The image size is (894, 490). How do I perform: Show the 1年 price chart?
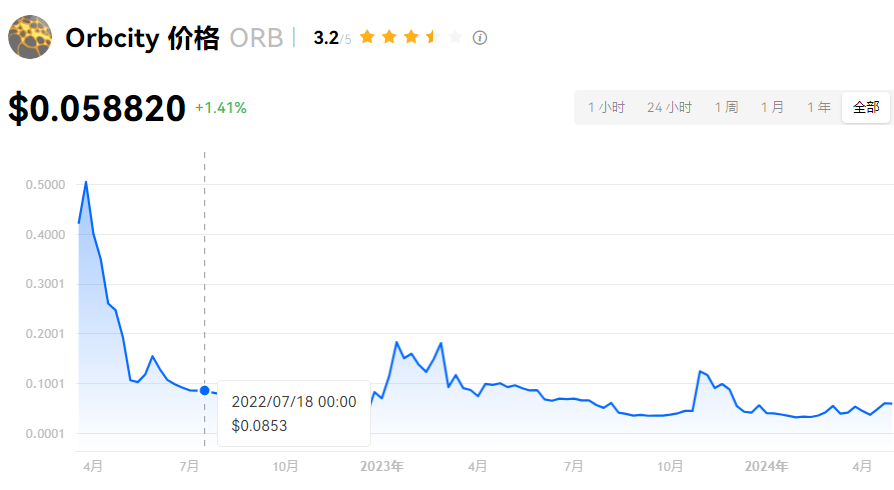coord(818,107)
